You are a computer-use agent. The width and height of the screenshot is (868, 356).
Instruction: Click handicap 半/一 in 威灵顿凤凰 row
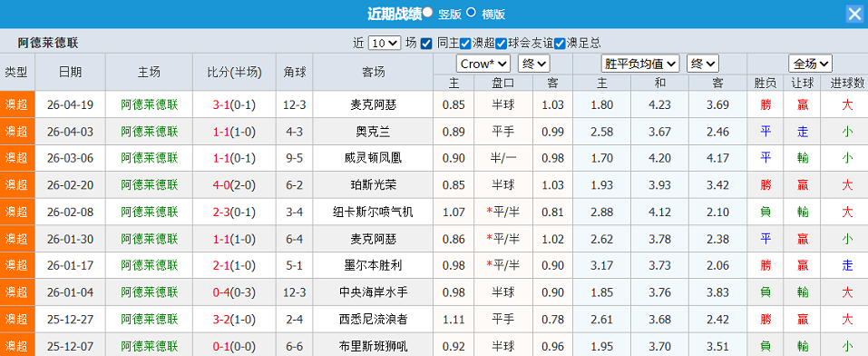[503, 158]
